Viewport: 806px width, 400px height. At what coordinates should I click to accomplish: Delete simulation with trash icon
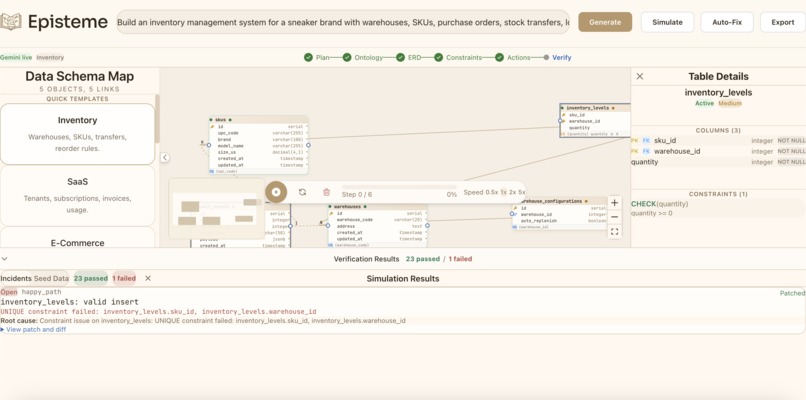coord(326,192)
